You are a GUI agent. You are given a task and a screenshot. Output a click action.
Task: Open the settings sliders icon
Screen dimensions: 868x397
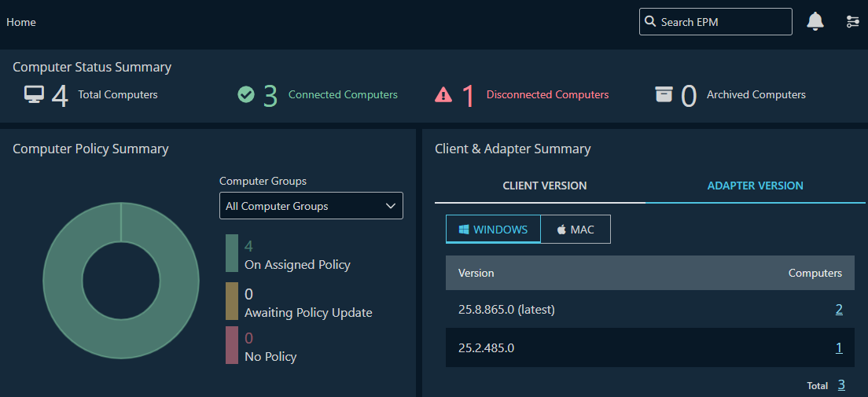coord(852,21)
